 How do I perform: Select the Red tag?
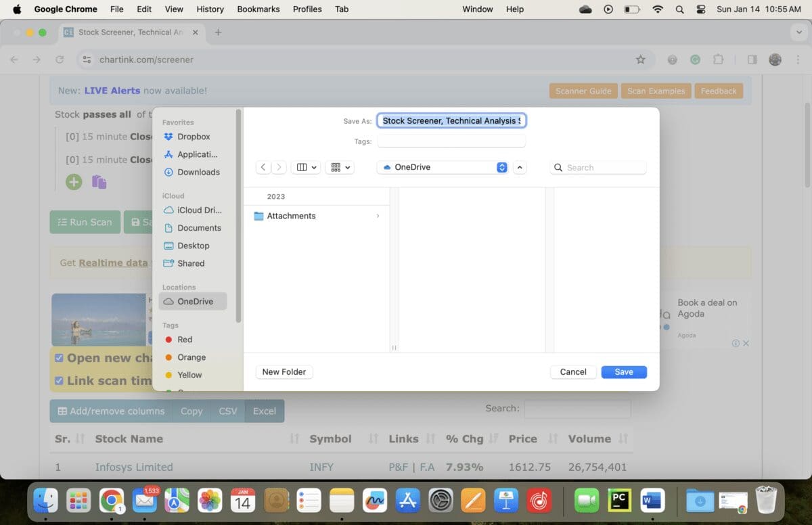[x=185, y=340]
